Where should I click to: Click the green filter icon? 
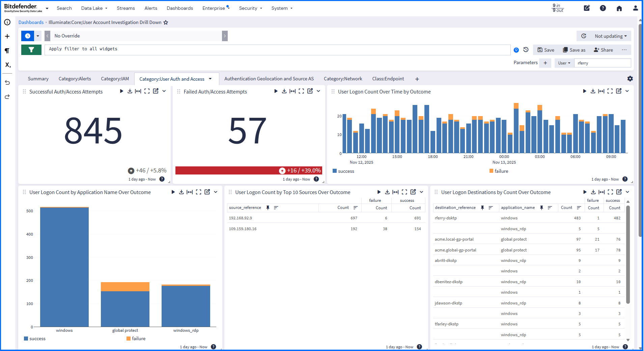(x=31, y=50)
